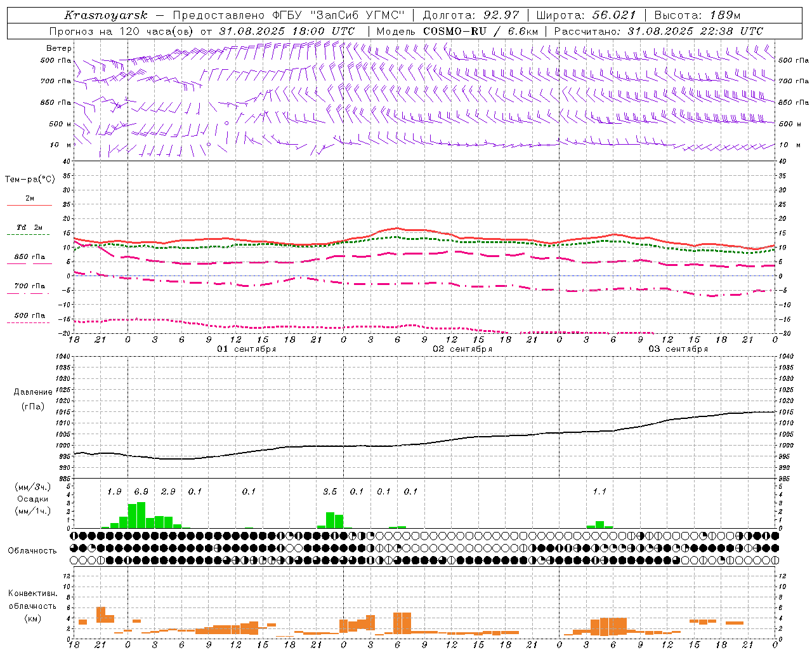Click the (мм/3ч.) precipitation unit label
This screenshot has width=812, height=650.
33,487
